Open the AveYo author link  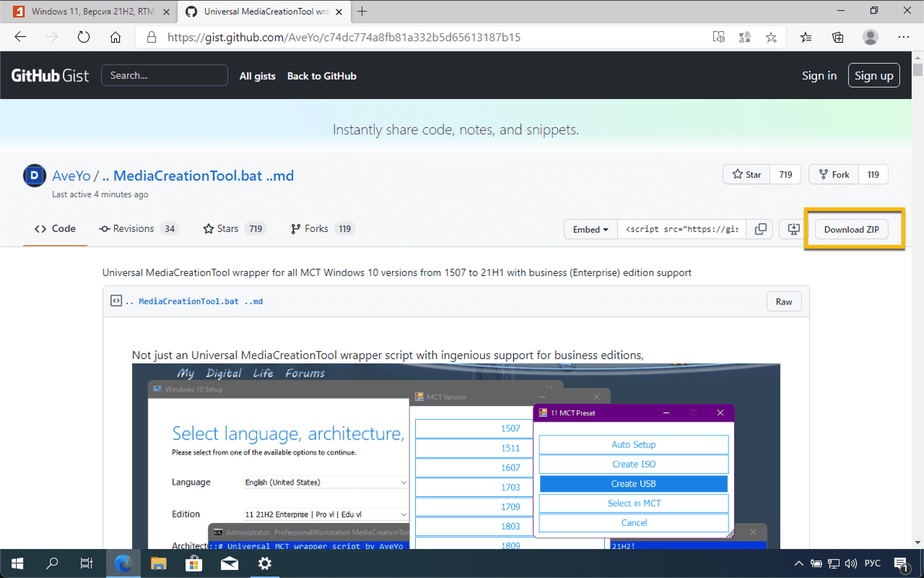(71, 175)
